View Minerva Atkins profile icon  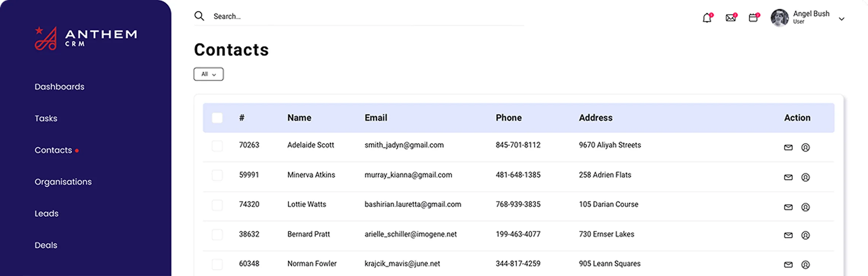pos(805,177)
